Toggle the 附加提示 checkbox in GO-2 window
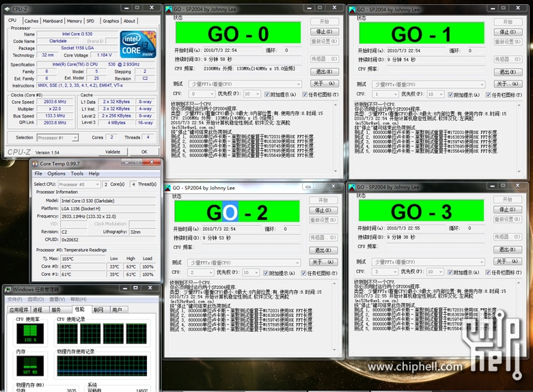Image resolution: width=533 pixels, height=392 pixels. [266, 272]
